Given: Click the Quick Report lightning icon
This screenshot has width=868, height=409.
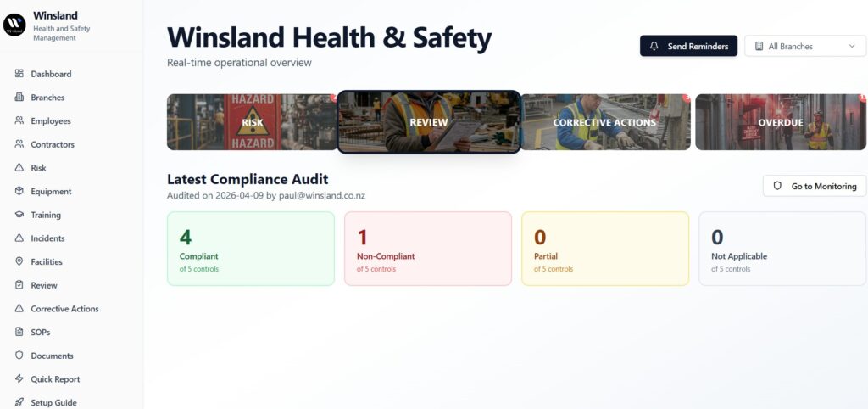Looking at the screenshot, I should pos(19,379).
